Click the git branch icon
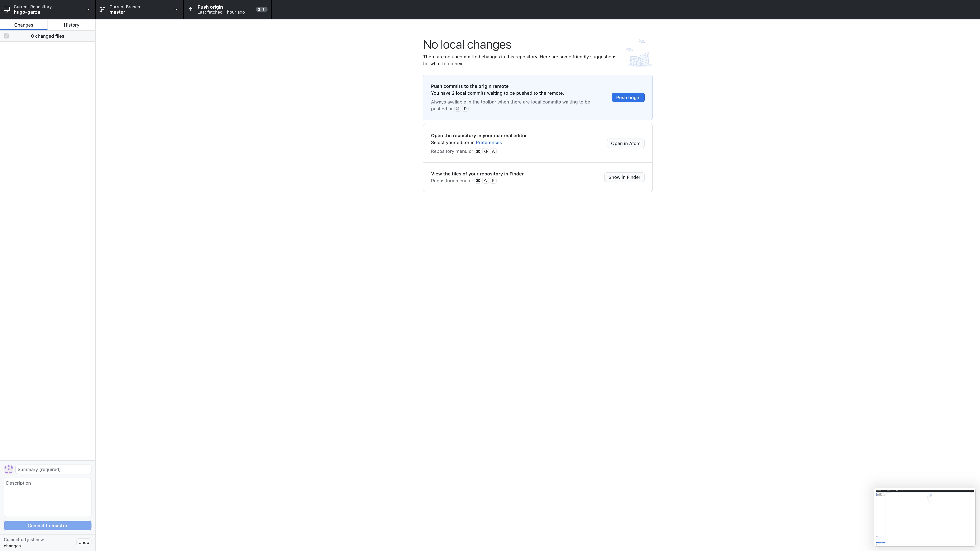980x551 pixels. point(102,10)
